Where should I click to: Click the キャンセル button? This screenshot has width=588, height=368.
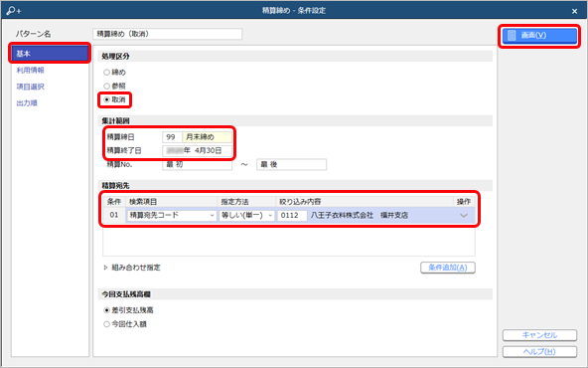539,335
